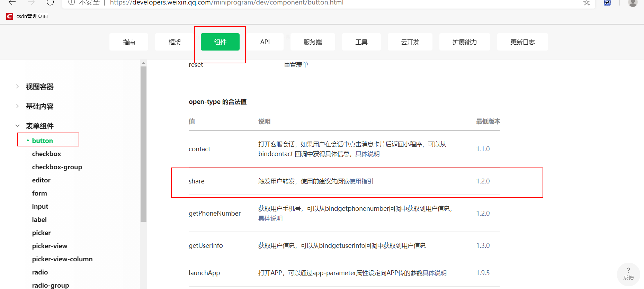Open the 云开发 tab
644x289 pixels.
click(410, 42)
